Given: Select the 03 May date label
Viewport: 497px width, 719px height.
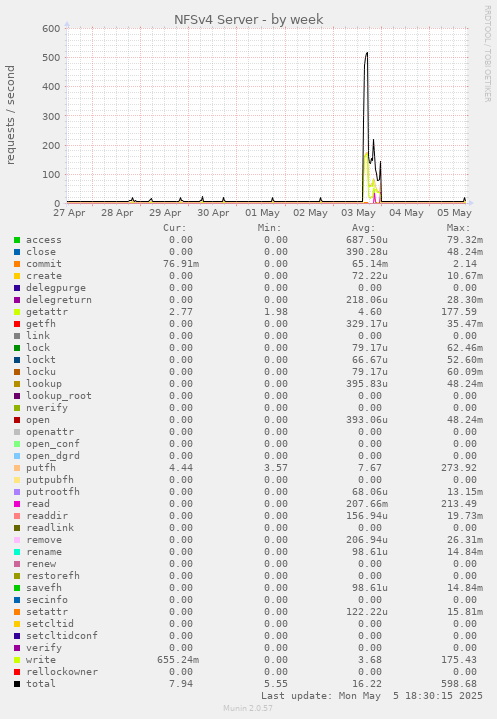Looking at the screenshot, I should (x=359, y=213).
